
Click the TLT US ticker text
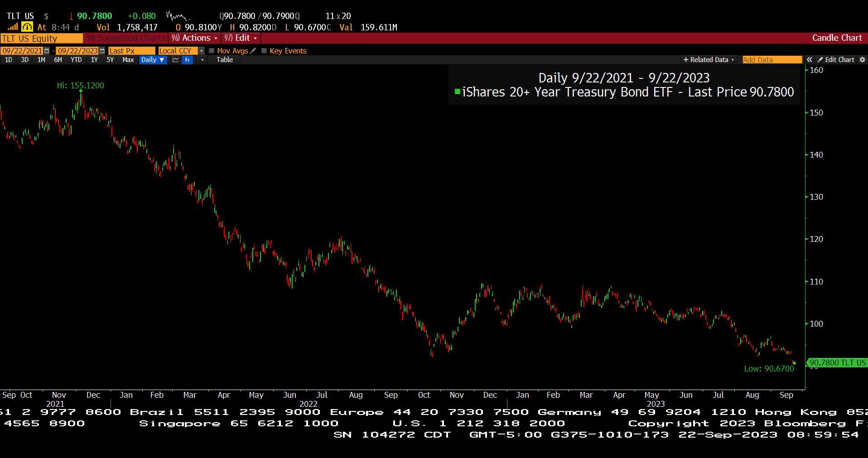point(20,16)
